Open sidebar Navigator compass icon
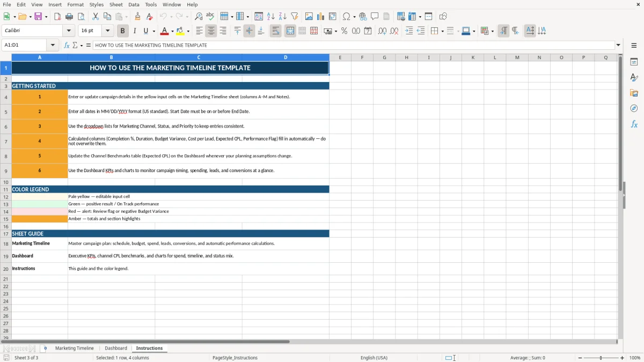 pos(634,108)
